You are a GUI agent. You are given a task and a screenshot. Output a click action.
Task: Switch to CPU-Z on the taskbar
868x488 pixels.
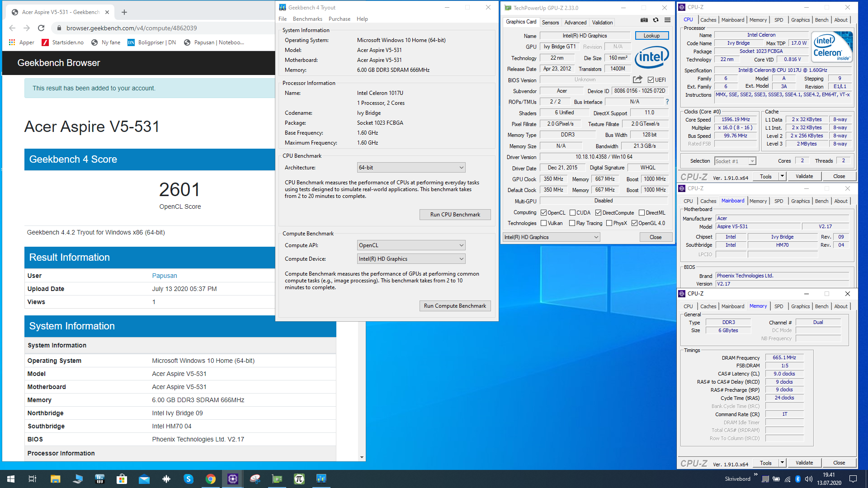[x=233, y=479]
